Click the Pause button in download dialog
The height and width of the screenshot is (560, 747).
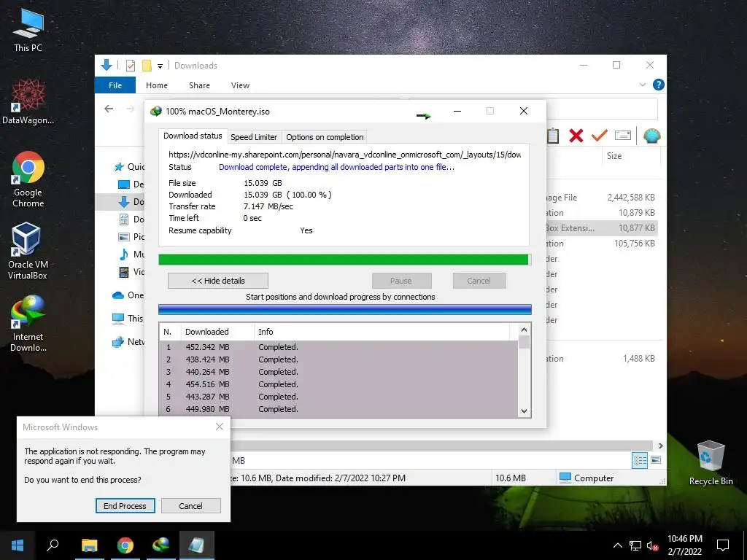point(401,281)
